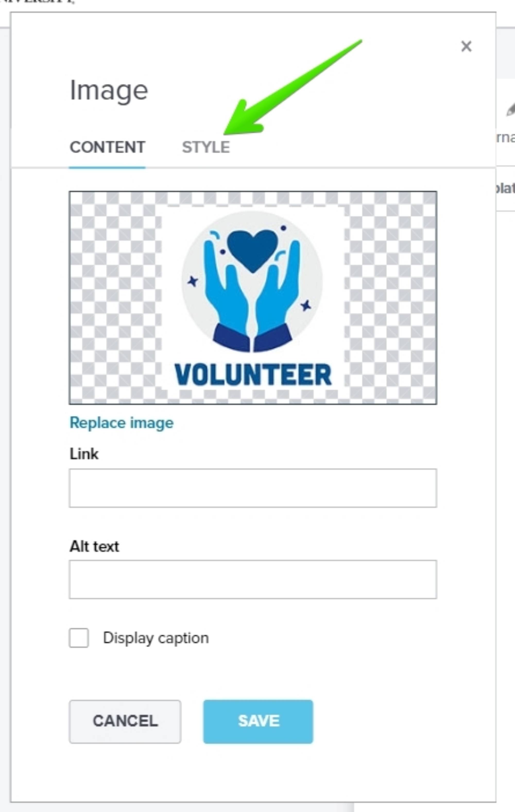The width and height of the screenshot is (515, 812).
Task: Click the Image dialog heading
Action: pos(109,90)
